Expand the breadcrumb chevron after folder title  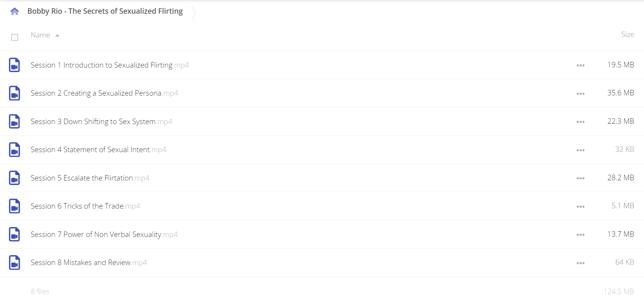193,13
